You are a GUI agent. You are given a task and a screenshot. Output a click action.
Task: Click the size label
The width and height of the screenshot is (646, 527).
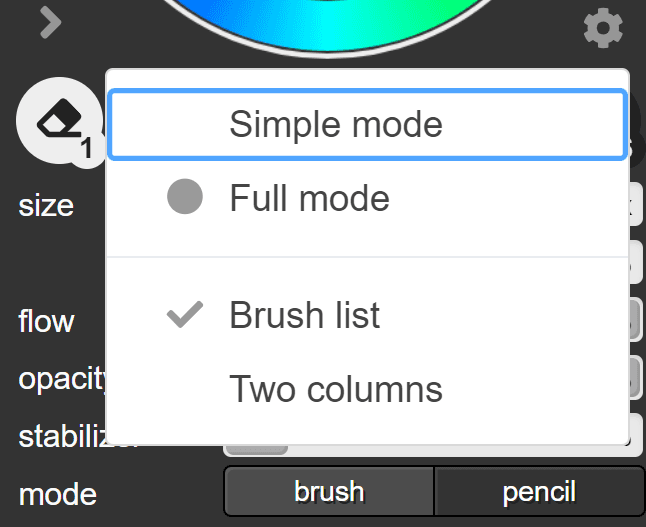[46, 206]
